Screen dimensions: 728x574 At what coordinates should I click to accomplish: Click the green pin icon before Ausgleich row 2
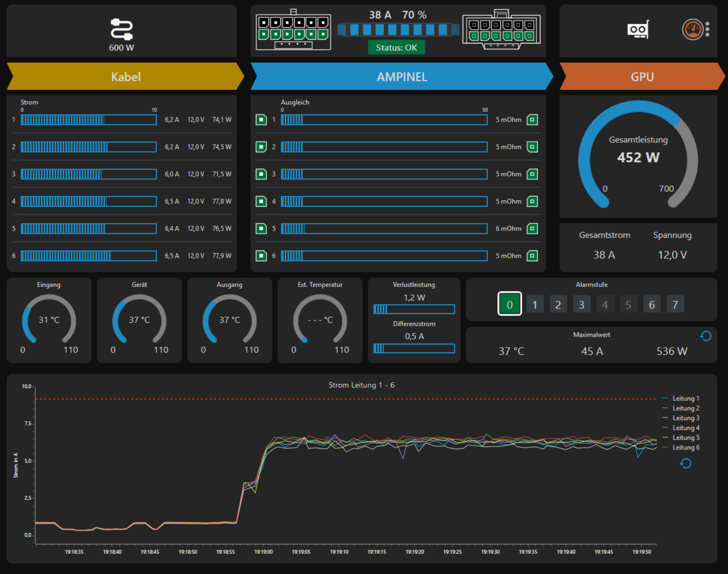(261, 147)
